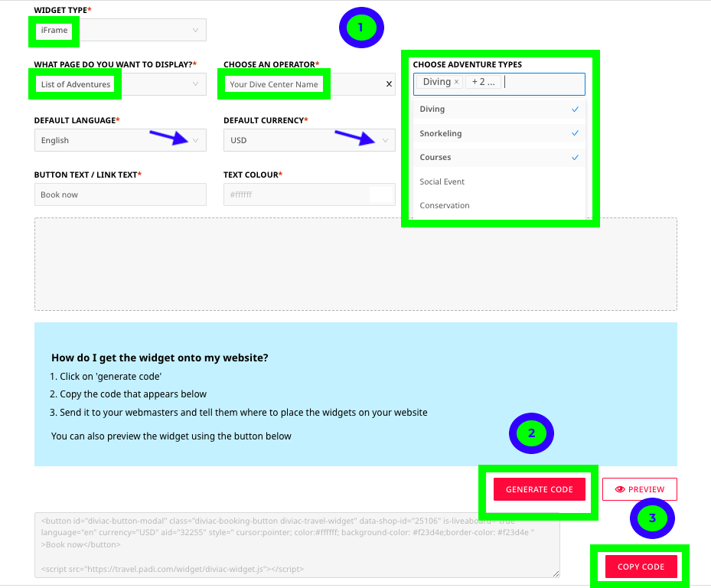Screen dimensions: 711x588
Task: Expand the Default Language dropdown
Action: pyautogui.click(x=195, y=140)
